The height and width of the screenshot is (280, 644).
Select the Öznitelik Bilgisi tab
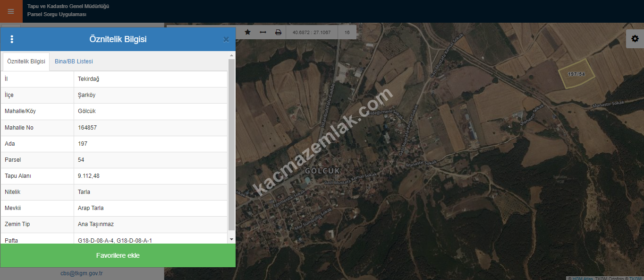26,61
